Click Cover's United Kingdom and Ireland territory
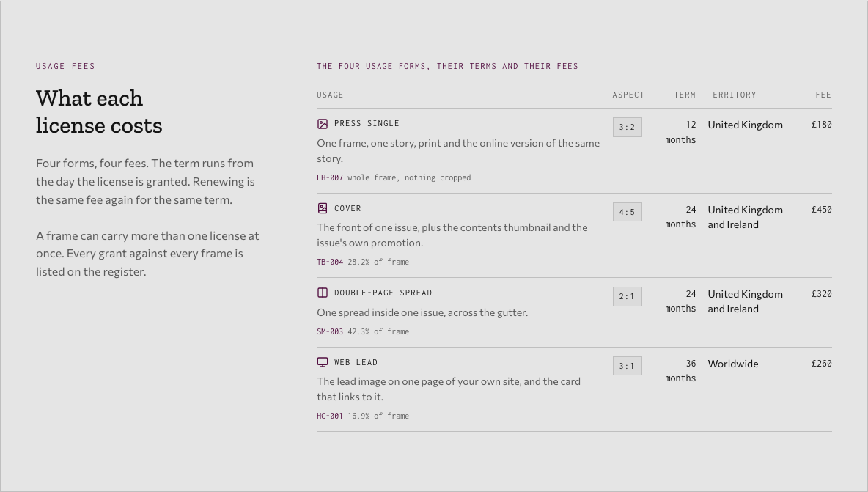The width and height of the screenshot is (868, 492). coord(745,217)
